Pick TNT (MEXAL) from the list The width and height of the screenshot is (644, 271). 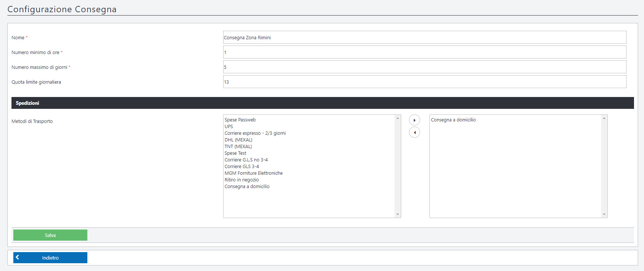coord(238,147)
